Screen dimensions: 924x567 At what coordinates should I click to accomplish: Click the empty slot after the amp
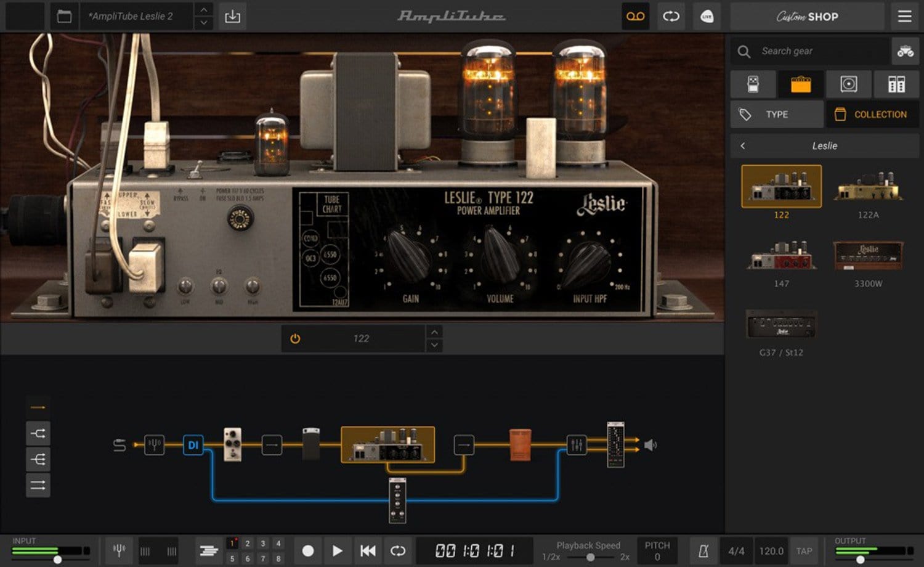(464, 445)
